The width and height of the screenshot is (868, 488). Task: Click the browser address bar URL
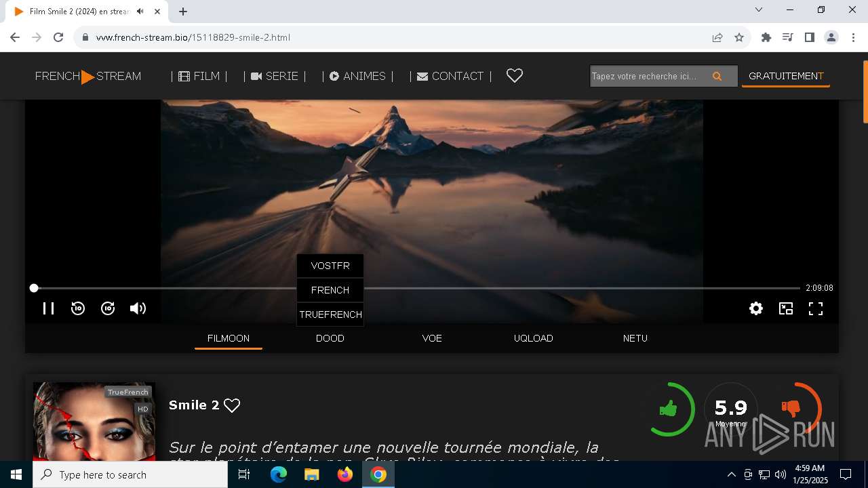[193, 37]
